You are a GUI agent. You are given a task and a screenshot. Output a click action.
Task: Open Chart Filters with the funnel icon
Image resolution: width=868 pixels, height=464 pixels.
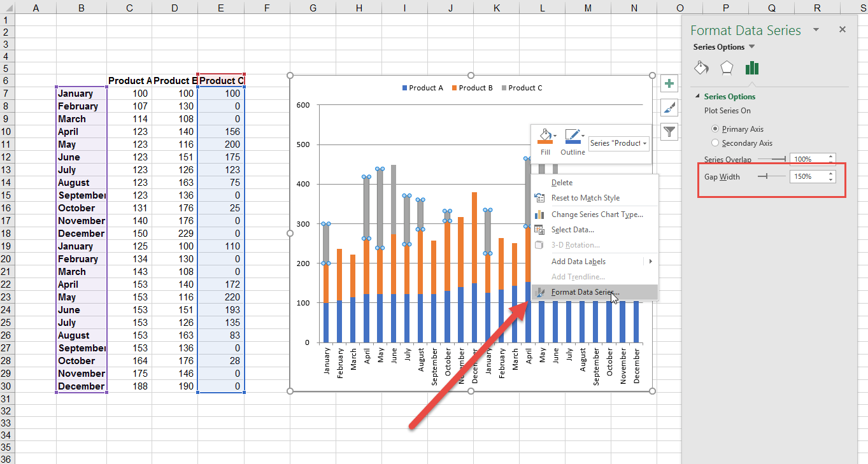(669, 131)
